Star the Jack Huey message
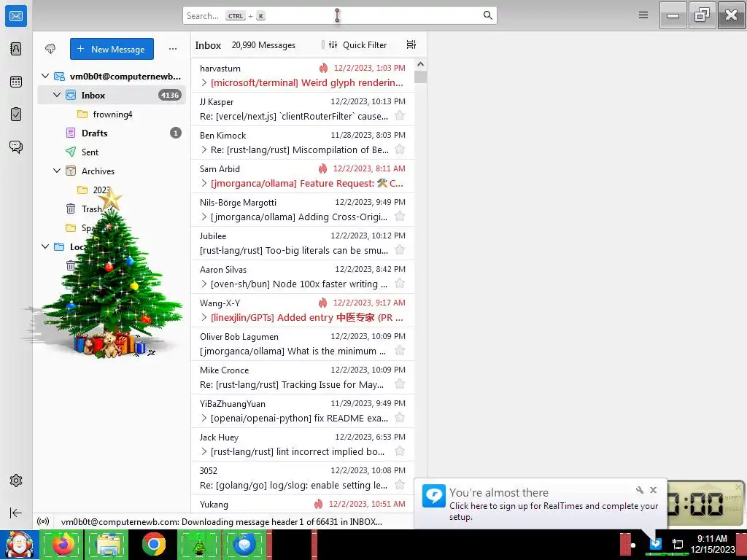Viewport: 747px width, 560px height. point(400,451)
